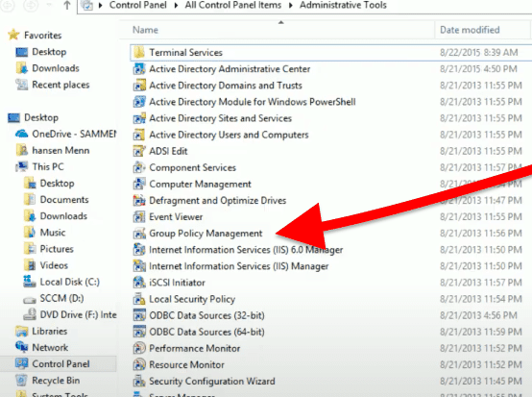The height and width of the screenshot is (397, 532).
Task: Select the Group Policy Management name text
Action: point(206,234)
